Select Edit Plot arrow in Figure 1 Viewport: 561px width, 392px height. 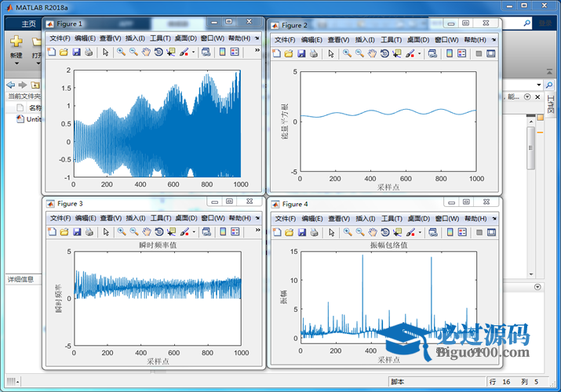(x=106, y=53)
